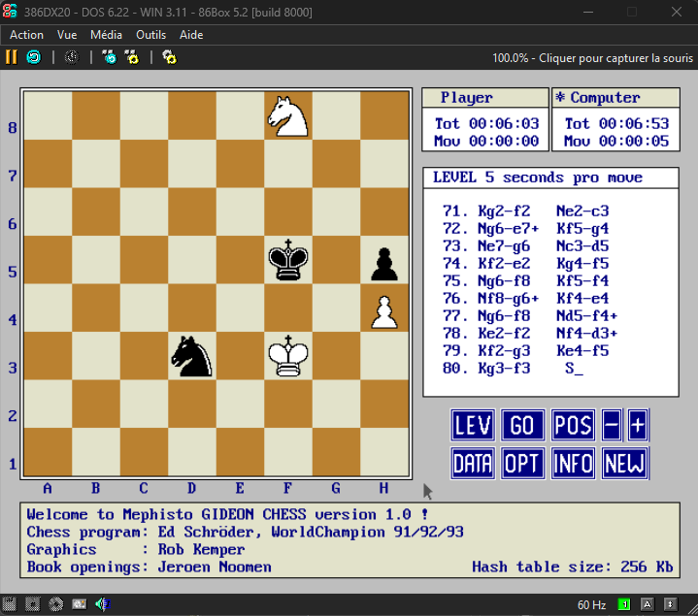
Task: Click the POS position setup button
Action: pos(573,425)
